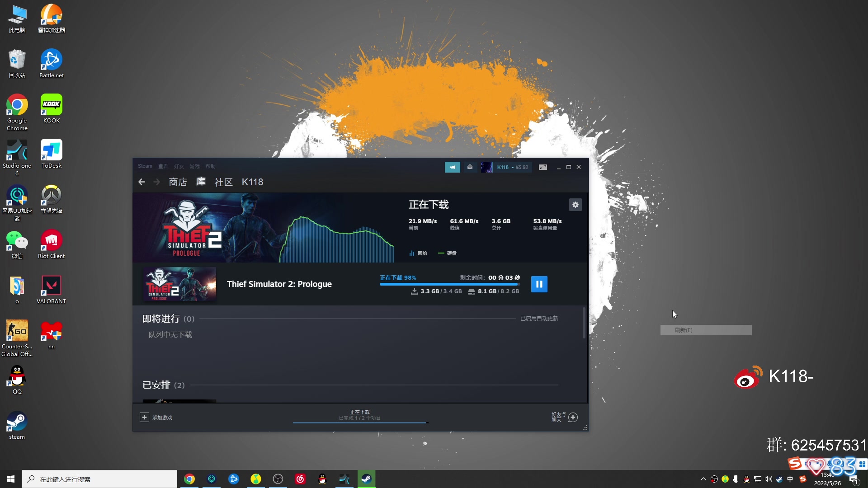Open Windows Start menu
This screenshot has height=488, width=868.
(11, 479)
